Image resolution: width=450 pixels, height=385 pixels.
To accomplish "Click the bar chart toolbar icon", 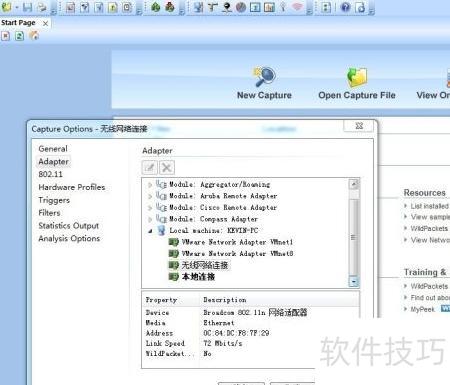I will click(269, 7).
